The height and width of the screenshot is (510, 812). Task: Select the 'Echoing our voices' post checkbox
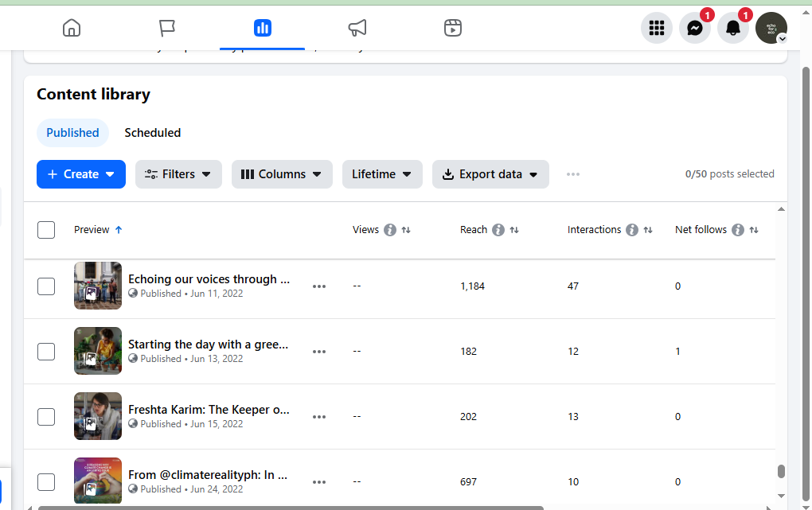[46, 286]
